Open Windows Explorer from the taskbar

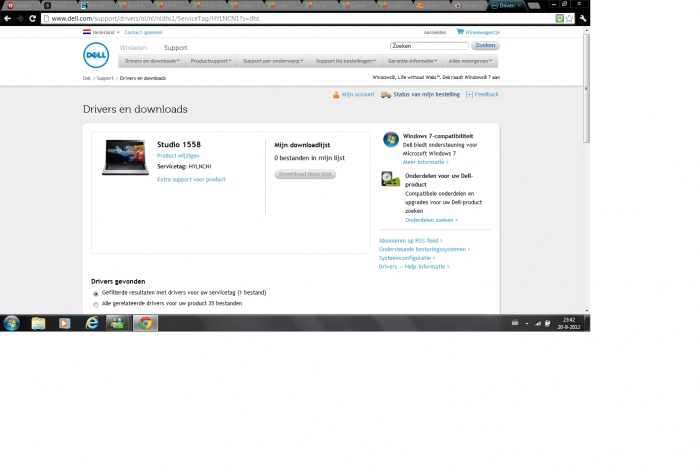click(x=38, y=323)
